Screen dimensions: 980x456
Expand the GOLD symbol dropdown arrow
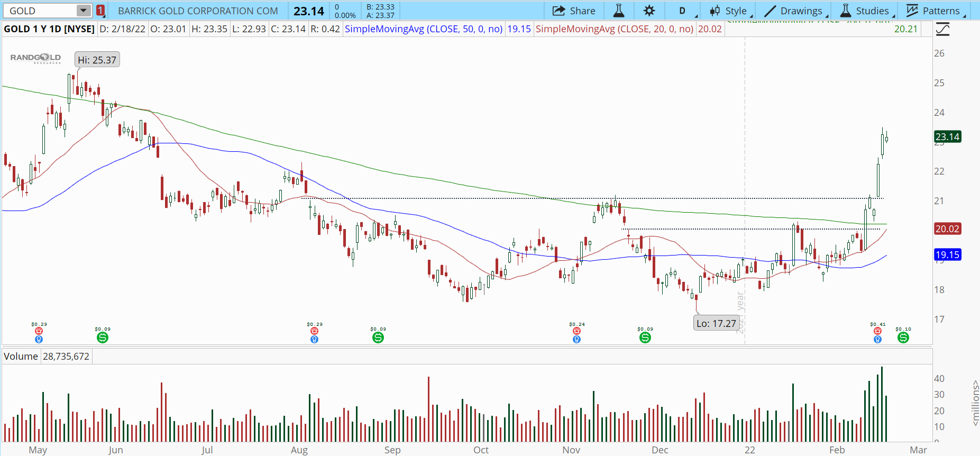click(84, 11)
